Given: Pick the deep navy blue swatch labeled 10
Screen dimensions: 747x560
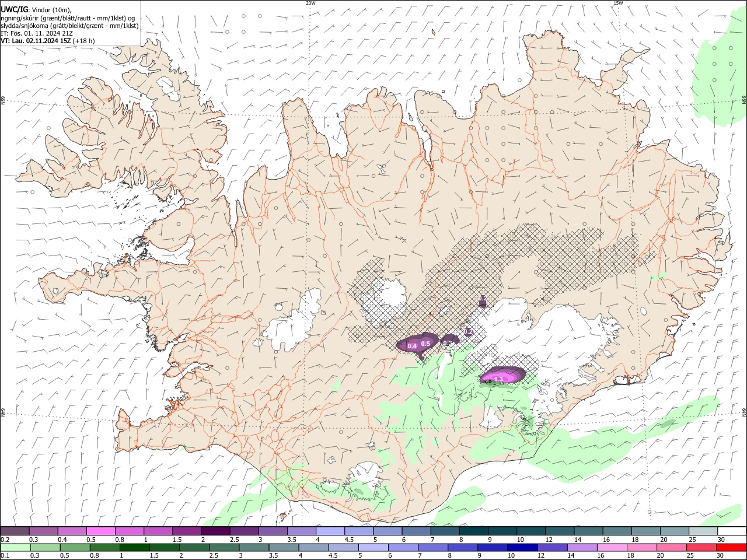Looking at the screenshot, I should [522, 548].
